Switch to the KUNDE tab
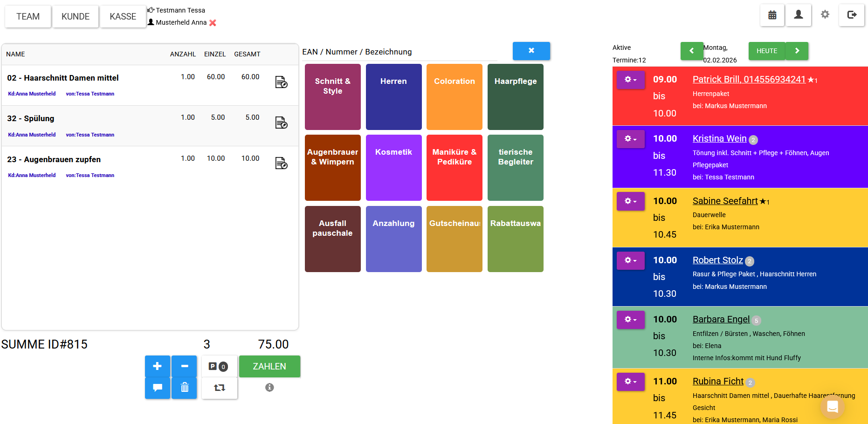The image size is (868, 424). pyautogui.click(x=76, y=17)
